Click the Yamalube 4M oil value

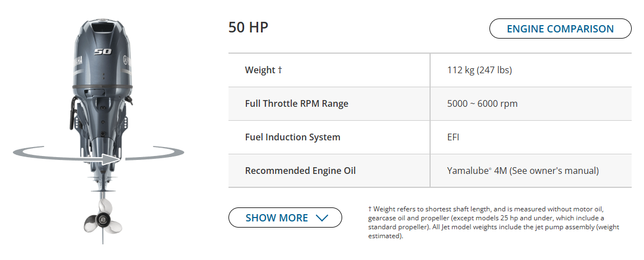(x=522, y=171)
